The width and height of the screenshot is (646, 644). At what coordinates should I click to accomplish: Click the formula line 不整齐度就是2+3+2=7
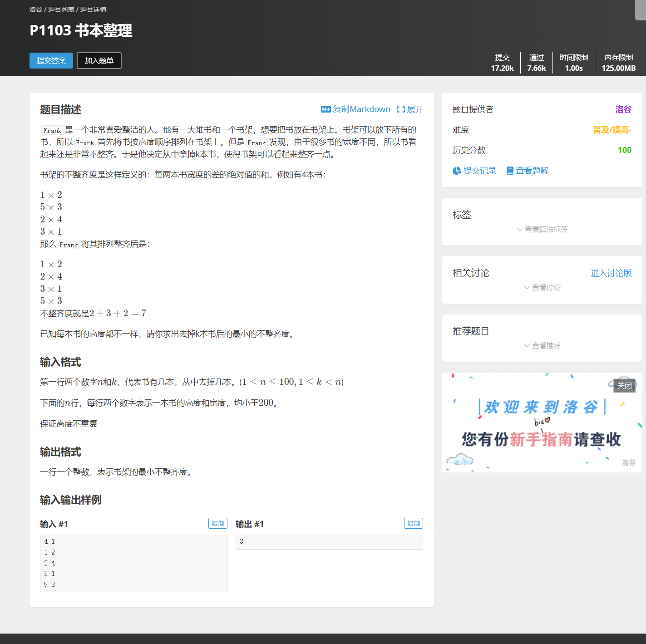point(93,314)
